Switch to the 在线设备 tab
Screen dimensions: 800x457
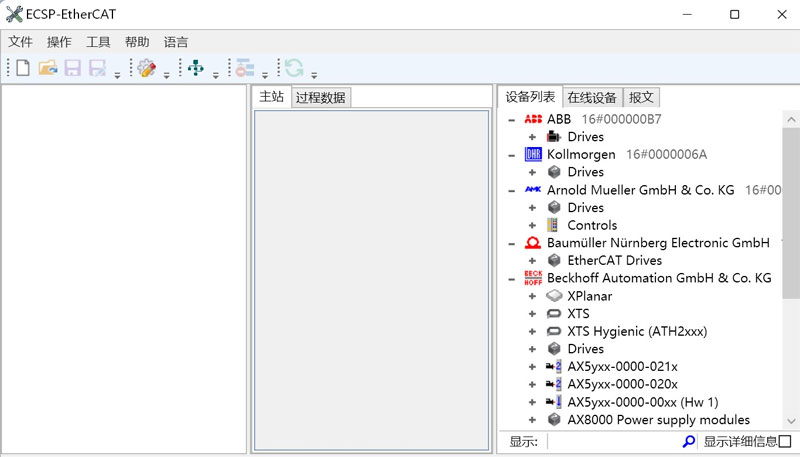[592, 97]
